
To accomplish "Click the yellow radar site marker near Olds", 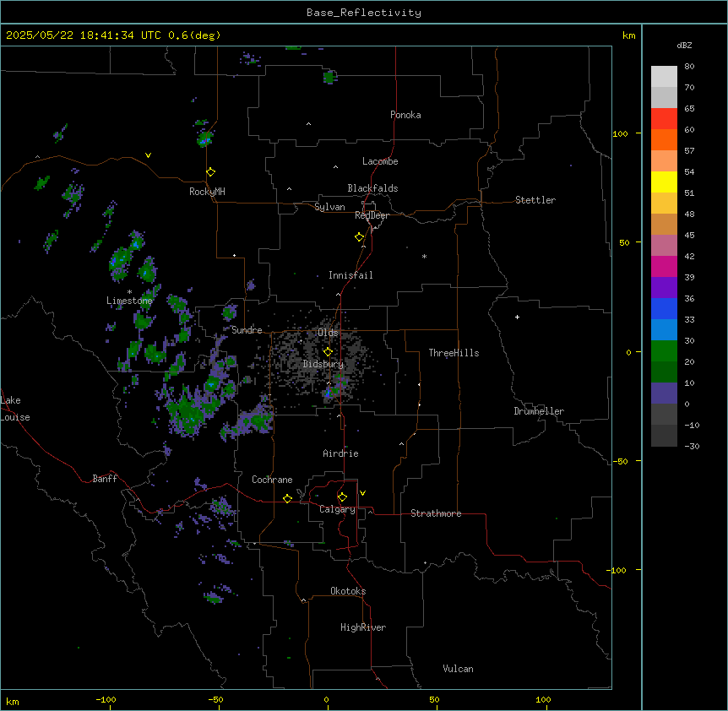I will [328, 352].
